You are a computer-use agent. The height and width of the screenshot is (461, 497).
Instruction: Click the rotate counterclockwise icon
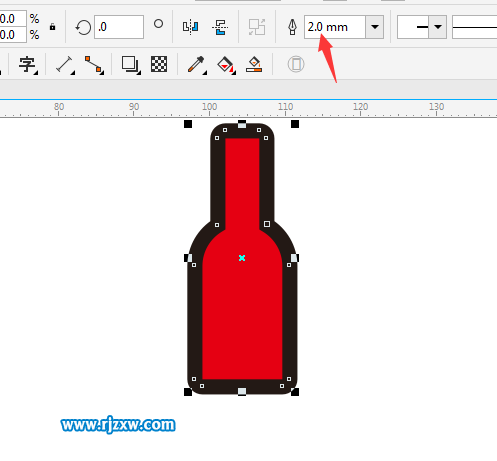click(83, 27)
